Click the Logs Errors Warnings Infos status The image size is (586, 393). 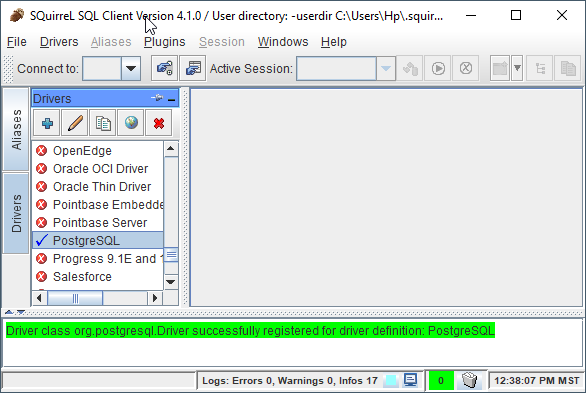pos(290,381)
